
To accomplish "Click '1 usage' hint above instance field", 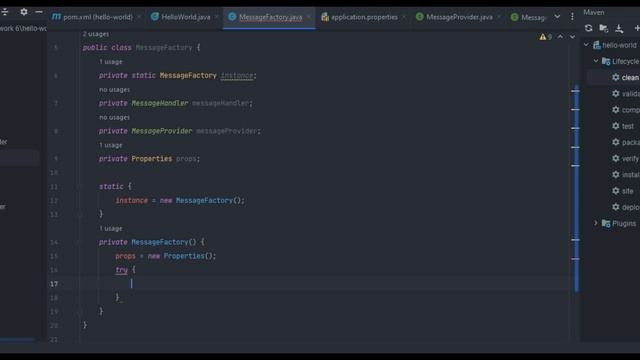I will (x=111, y=62).
